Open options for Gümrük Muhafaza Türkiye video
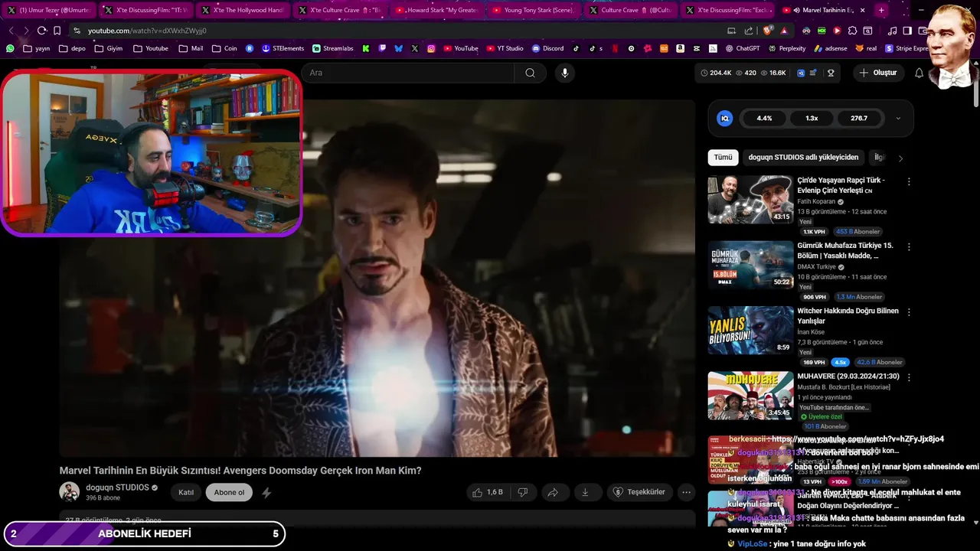980x551 pixels. tap(909, 247)
